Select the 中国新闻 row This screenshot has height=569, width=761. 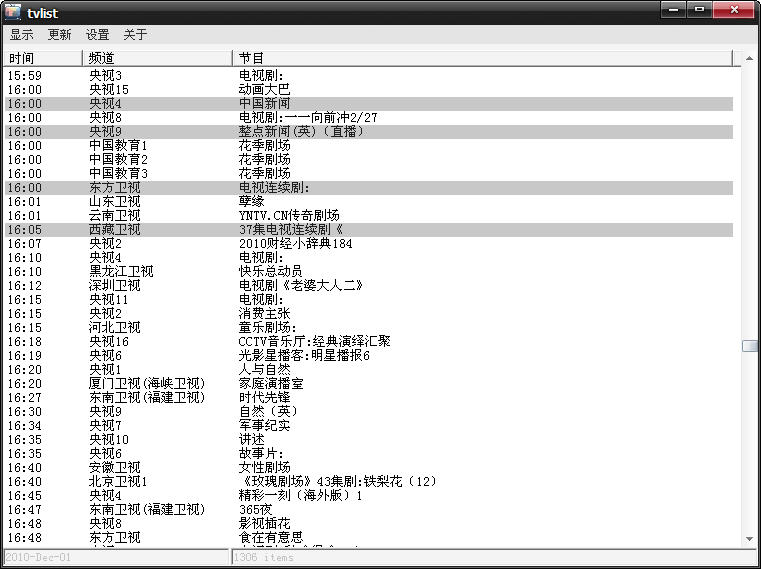(369, 104)
